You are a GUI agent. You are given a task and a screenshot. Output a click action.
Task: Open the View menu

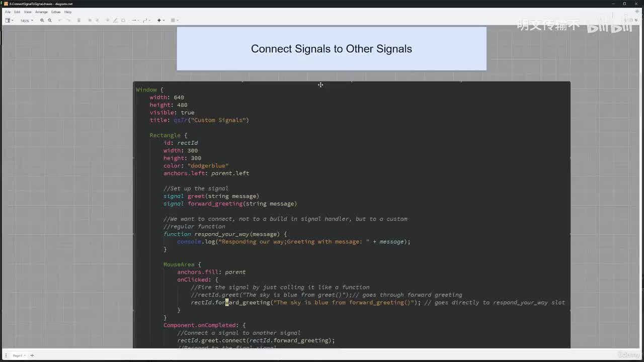[28, 12]
